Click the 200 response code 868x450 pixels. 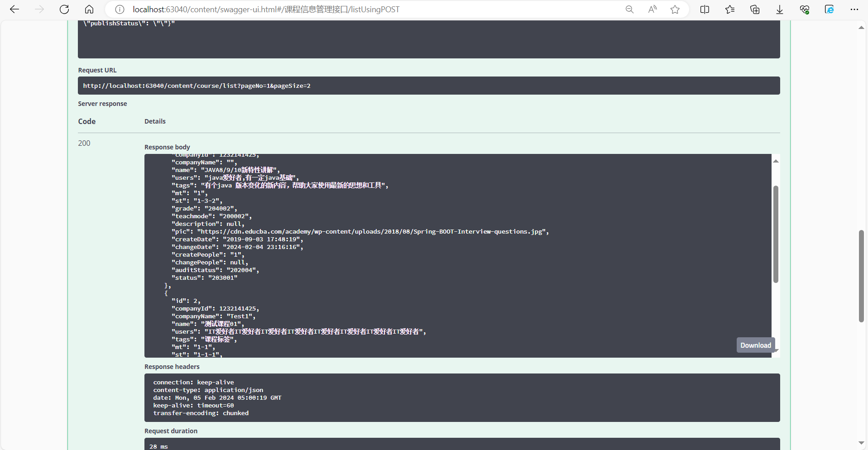click(84, 143)
